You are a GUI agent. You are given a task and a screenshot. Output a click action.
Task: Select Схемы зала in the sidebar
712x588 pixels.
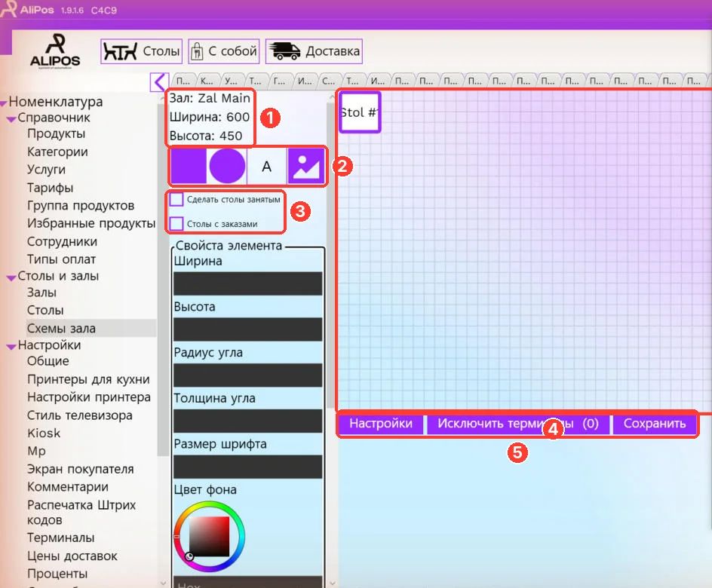coord(61,329)
